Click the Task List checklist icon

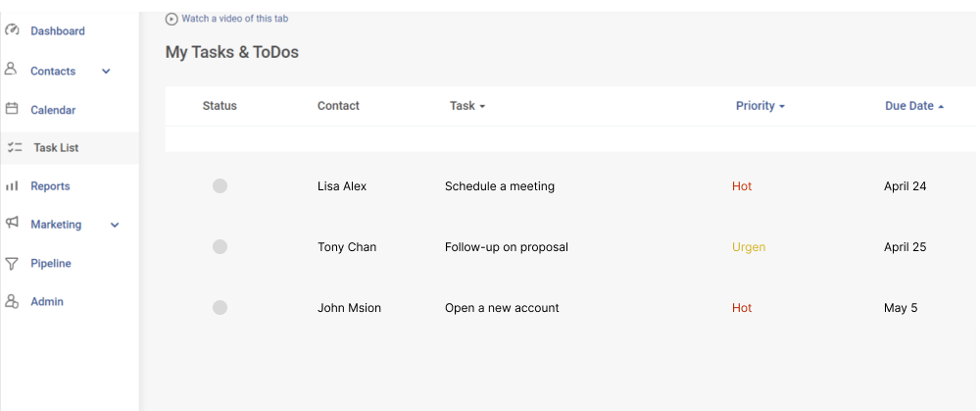[x=15, y=148]
